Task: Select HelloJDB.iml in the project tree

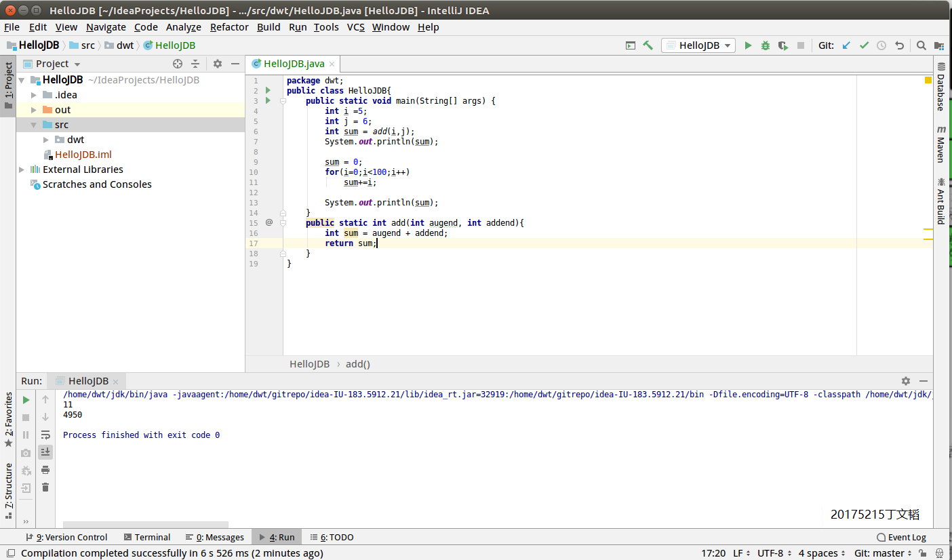Action: pos(83,155)
